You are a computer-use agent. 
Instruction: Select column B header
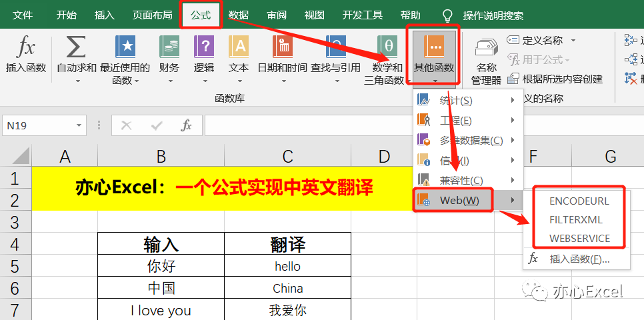pos(161,157)
